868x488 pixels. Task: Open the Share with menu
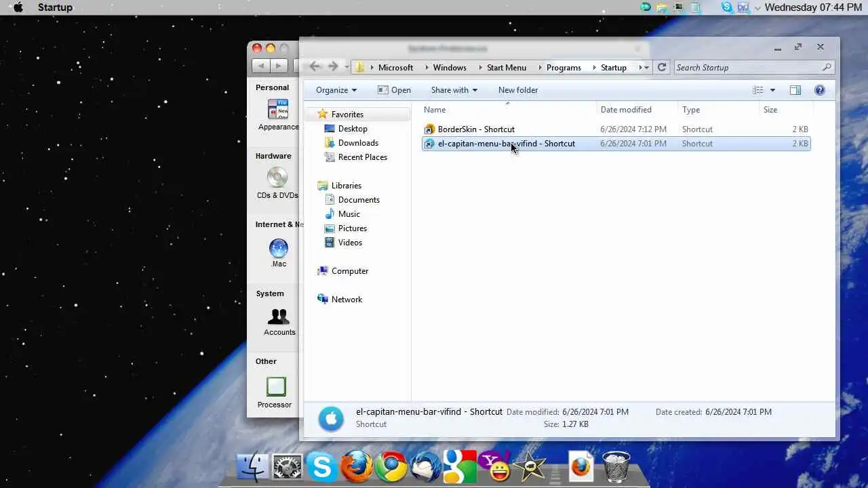click(x=454, y=90)
